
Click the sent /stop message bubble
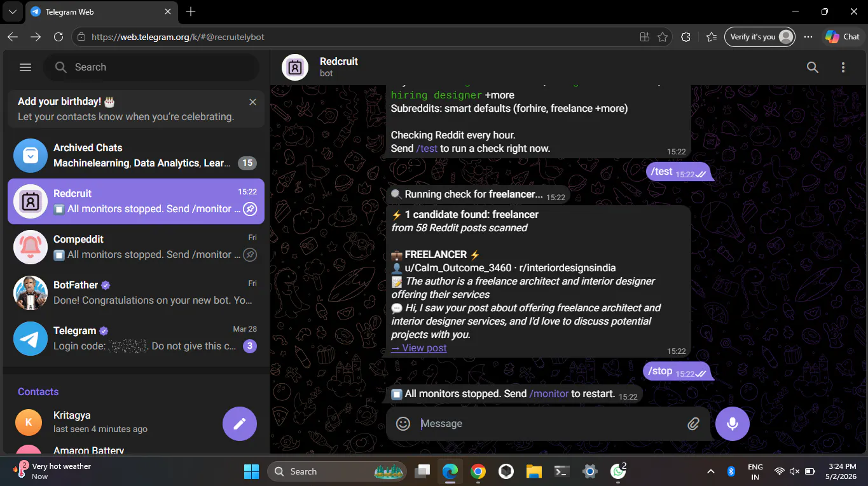pyautogui.click(x=676, y=371)
